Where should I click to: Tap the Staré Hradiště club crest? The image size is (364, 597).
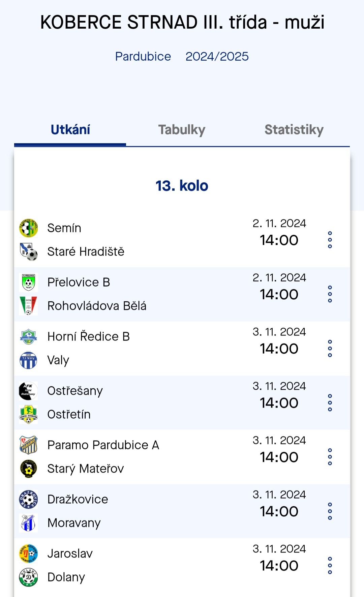(28, 252)
